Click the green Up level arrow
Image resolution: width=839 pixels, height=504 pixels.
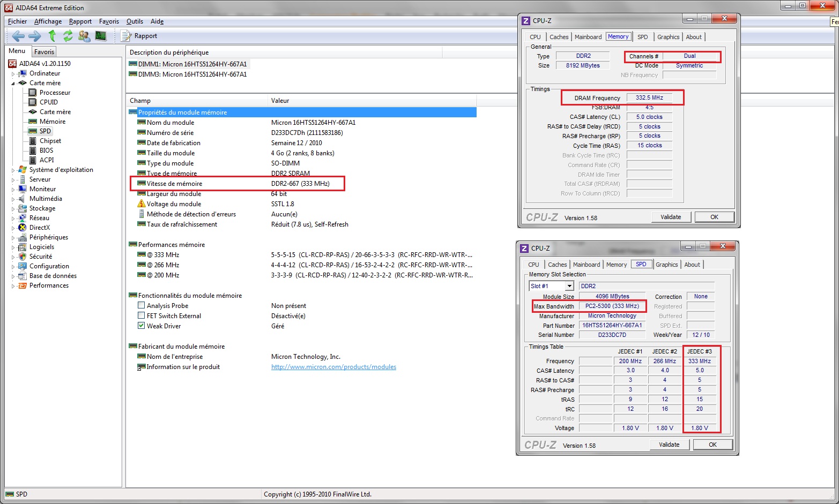52,36
